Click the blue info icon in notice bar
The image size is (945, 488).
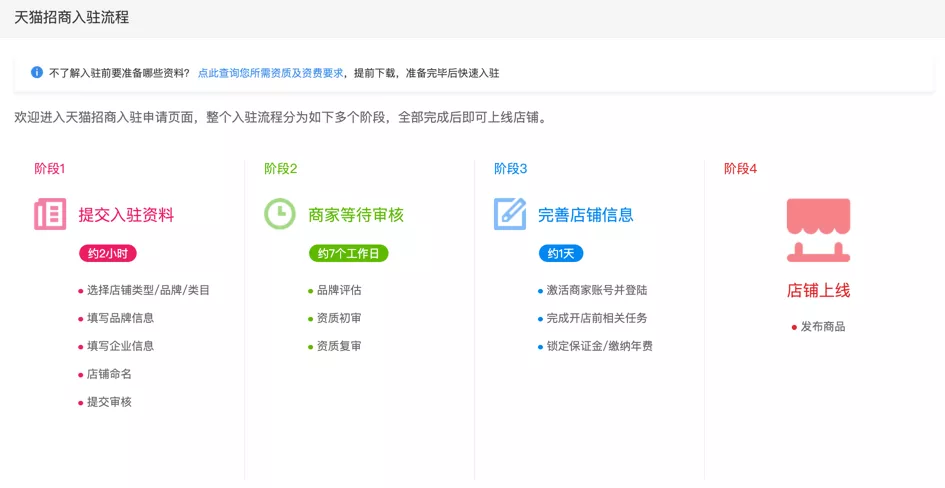point(37,73)
